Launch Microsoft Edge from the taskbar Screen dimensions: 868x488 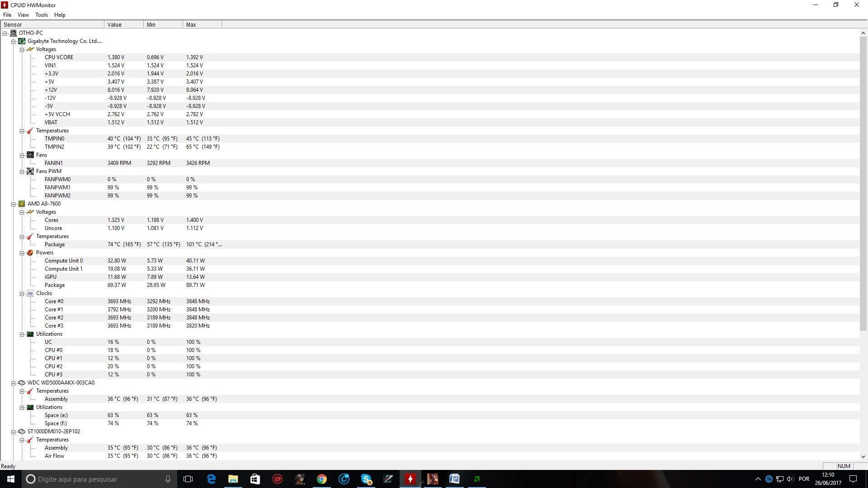point(211,479)
